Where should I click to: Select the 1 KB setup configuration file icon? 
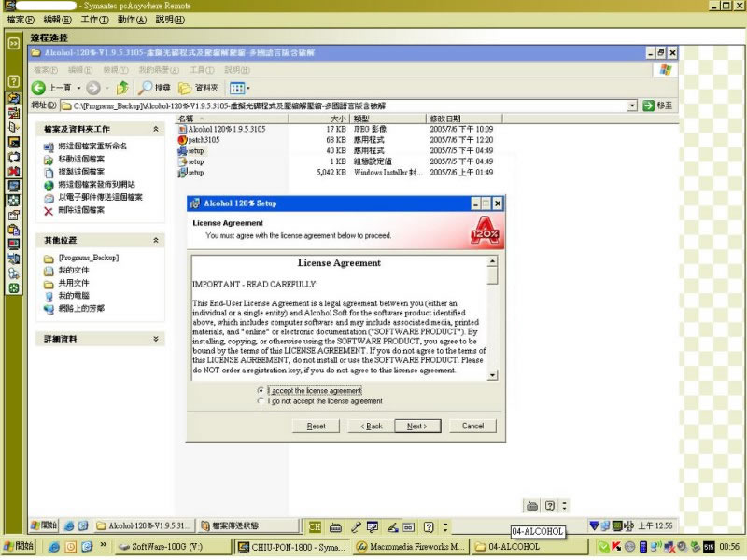[x=182, y=161]
